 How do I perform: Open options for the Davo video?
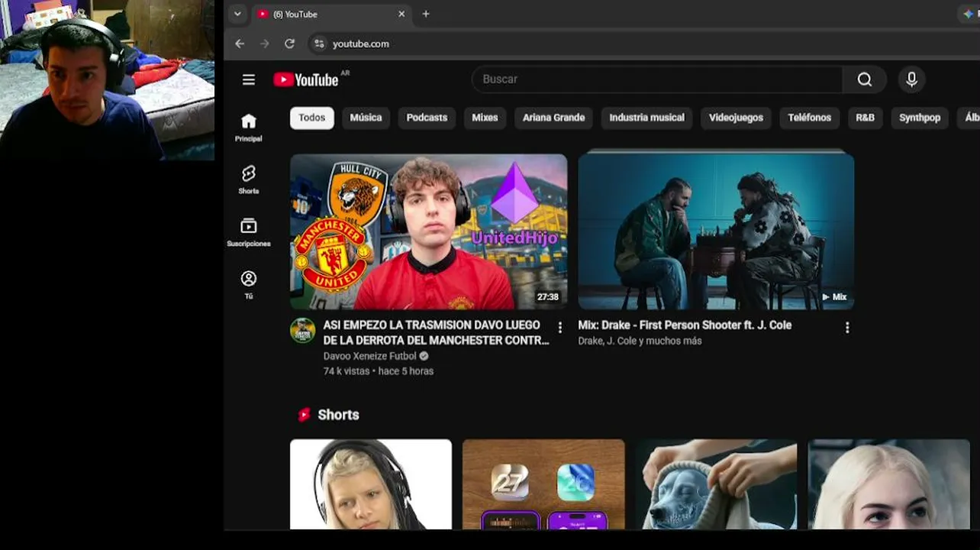click(x=559, y=328)
